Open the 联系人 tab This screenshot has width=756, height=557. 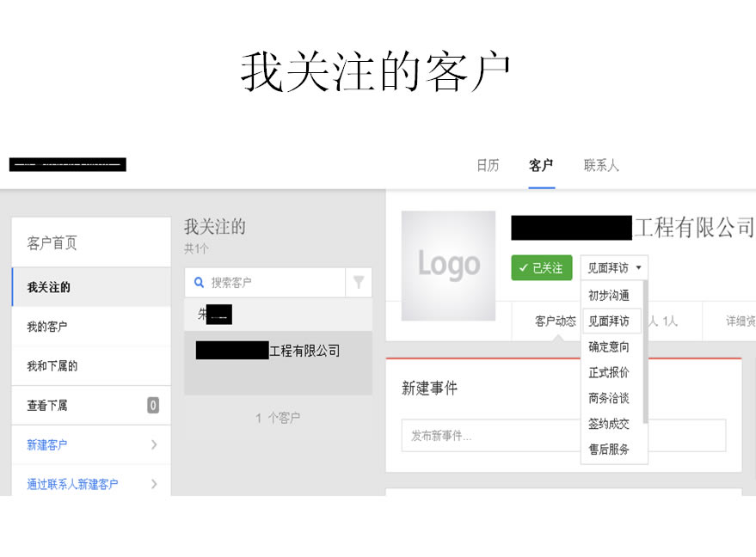600,164
